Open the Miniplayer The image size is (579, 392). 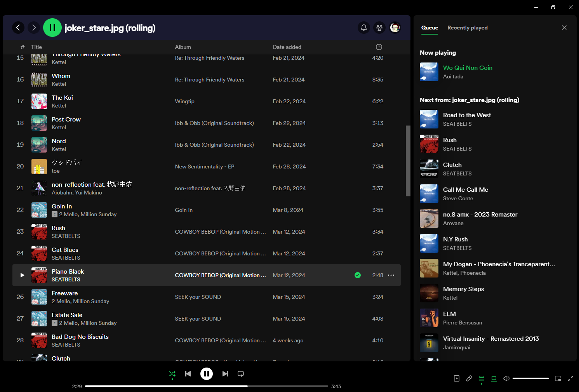(558, 378)
